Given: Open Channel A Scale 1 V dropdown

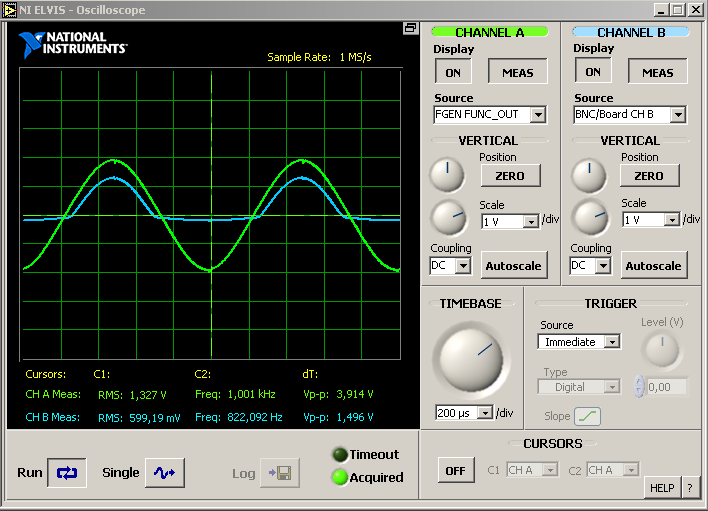Looking at the screenshot, I should [511, 222].
